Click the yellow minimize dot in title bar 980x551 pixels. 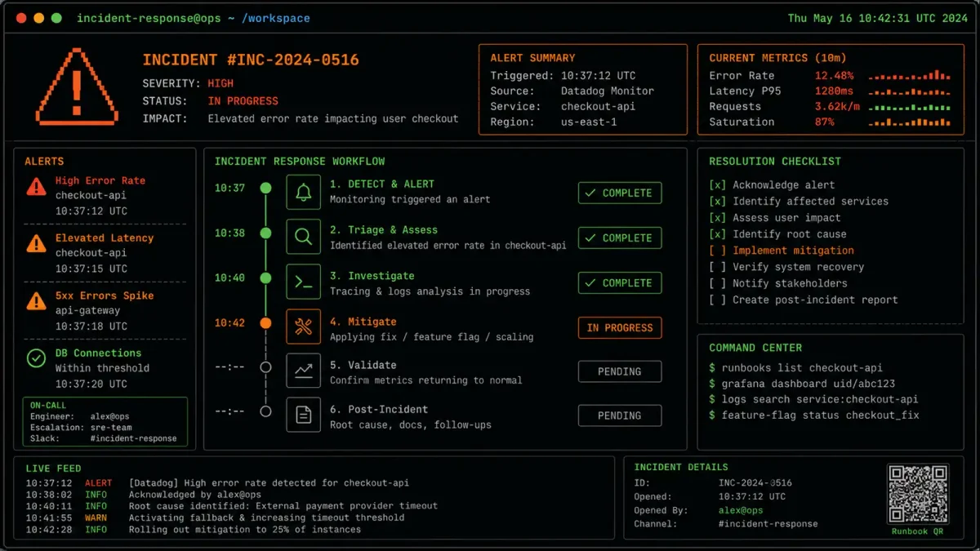pos(38,18)
